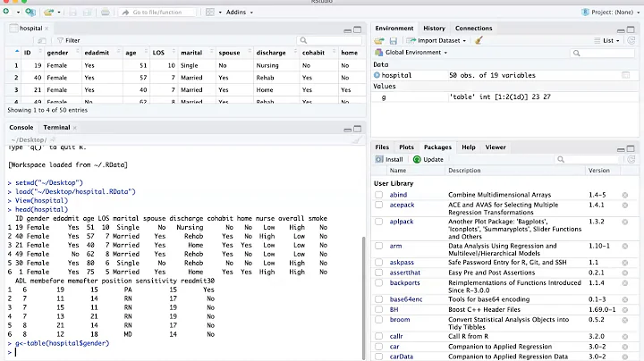Click show in new window icon in data viewer
This screenshot has height=361, width=644.
coord(41,40)
